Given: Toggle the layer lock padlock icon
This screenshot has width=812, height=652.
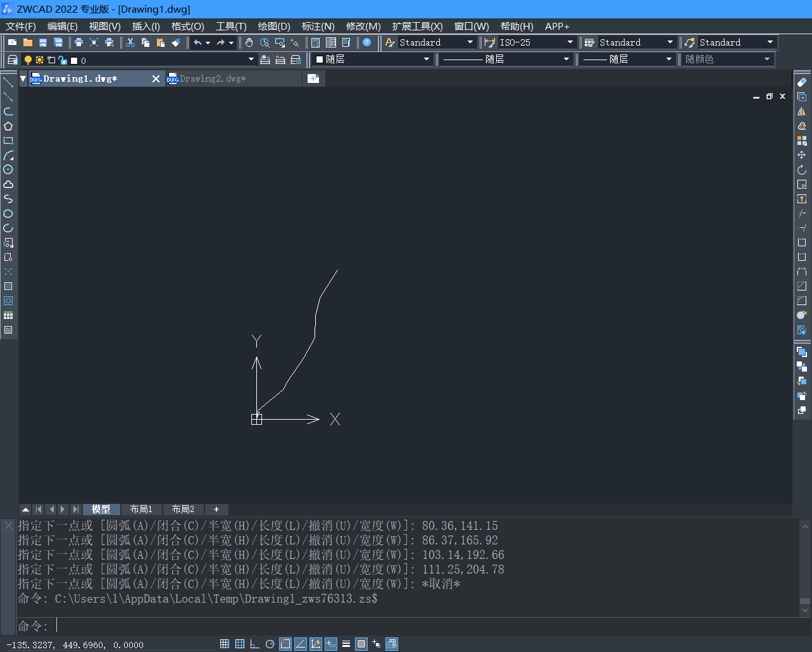Looking at the screenshot, I should [x=63, y=60].
